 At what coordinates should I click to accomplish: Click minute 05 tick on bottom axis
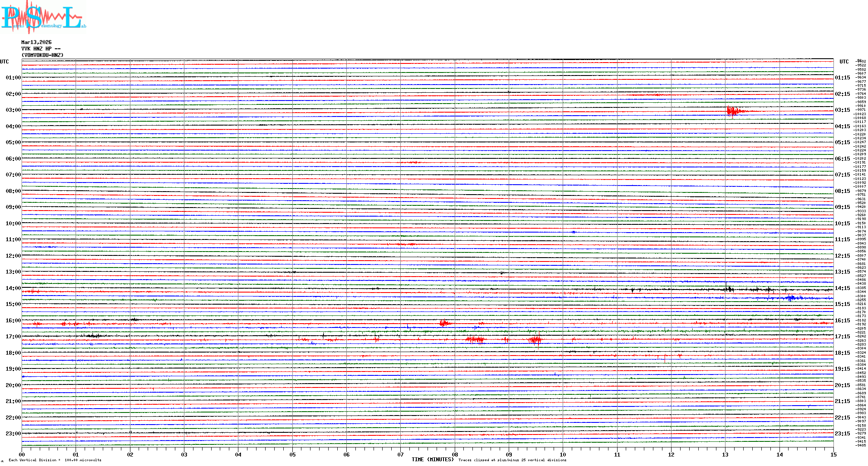tap(292, 454)
